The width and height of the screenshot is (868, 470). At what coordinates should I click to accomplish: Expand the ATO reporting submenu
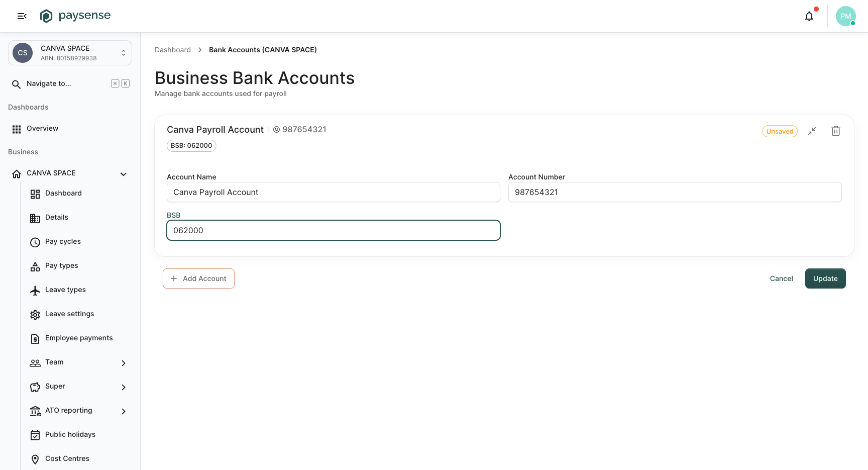(x=124, y=411)
